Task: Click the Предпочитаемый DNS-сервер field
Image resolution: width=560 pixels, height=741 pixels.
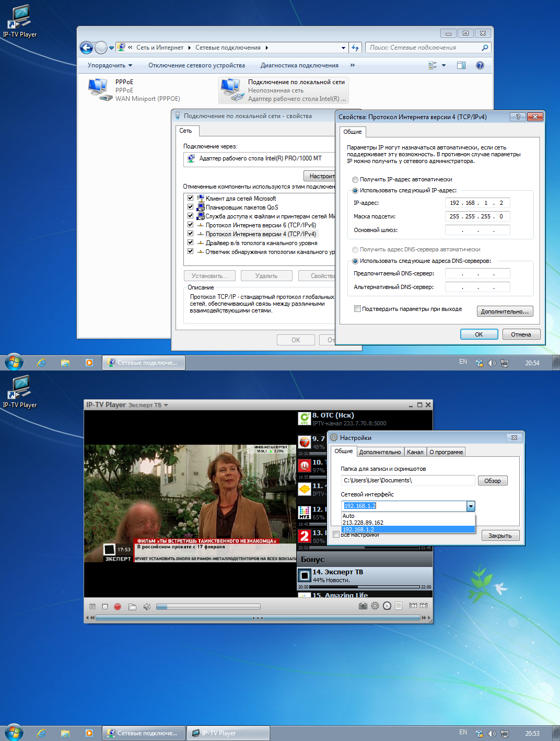Action: point(477,273)
